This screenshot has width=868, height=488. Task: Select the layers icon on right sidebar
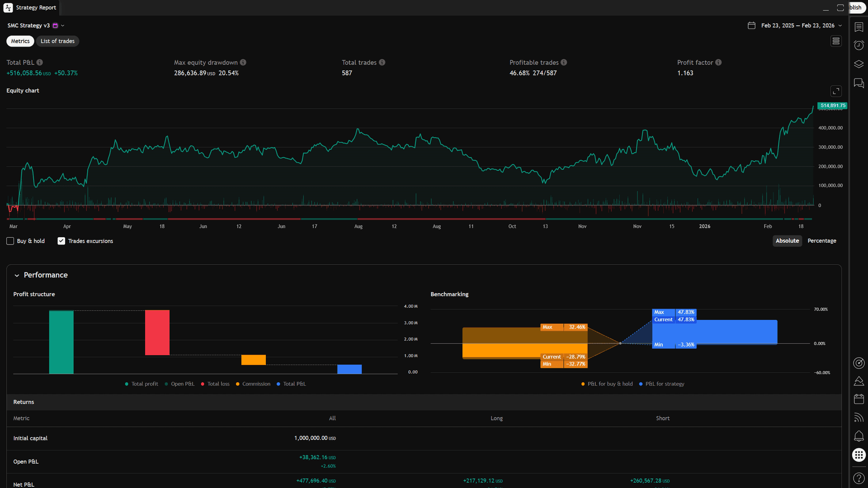pyautogui.click(x=859, y=64)
